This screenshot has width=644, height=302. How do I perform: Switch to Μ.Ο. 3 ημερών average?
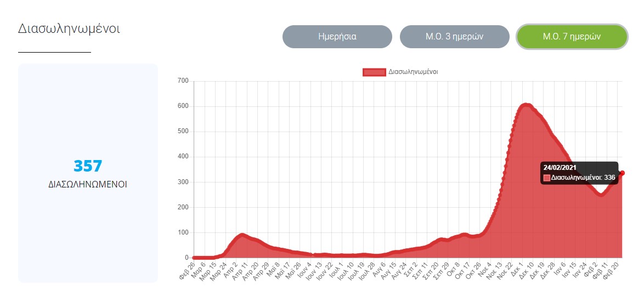(454, 37)
